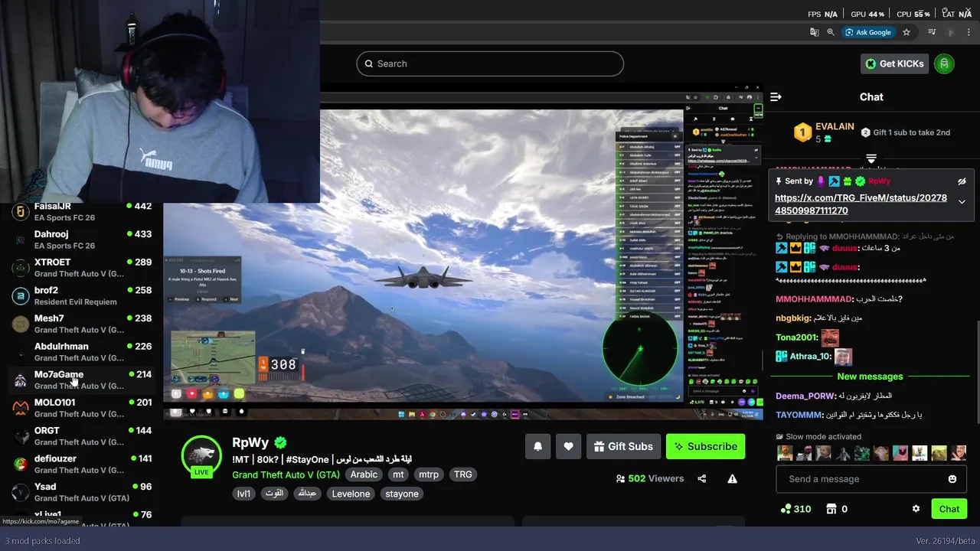Click the Tona2001 username in chat
980x551 pixels.
pos(798,337)
